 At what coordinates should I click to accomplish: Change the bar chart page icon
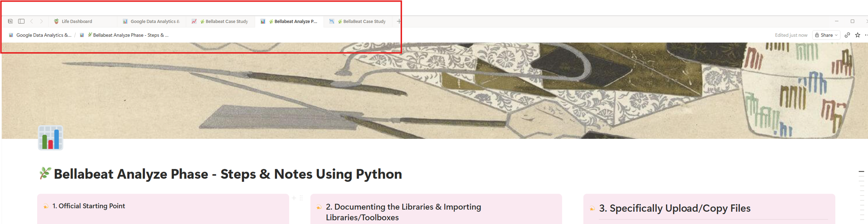tap(51, 138)
